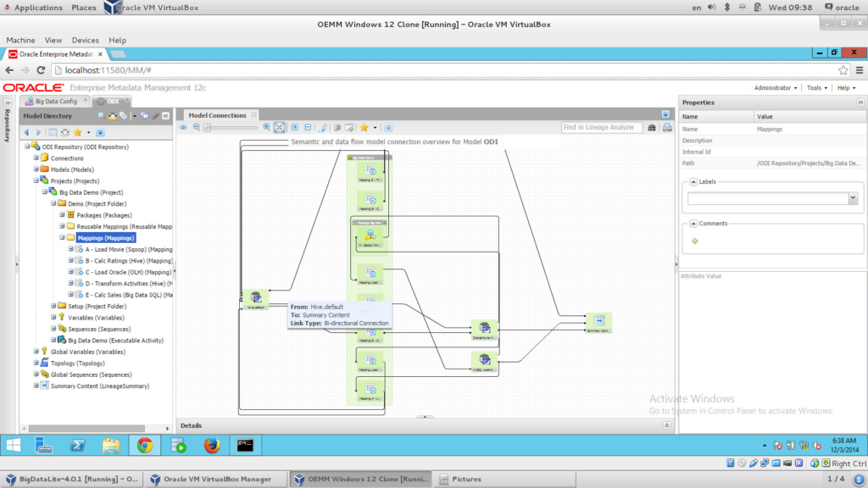Open the Administrator menu dropdown

click(x=775, y=88)
